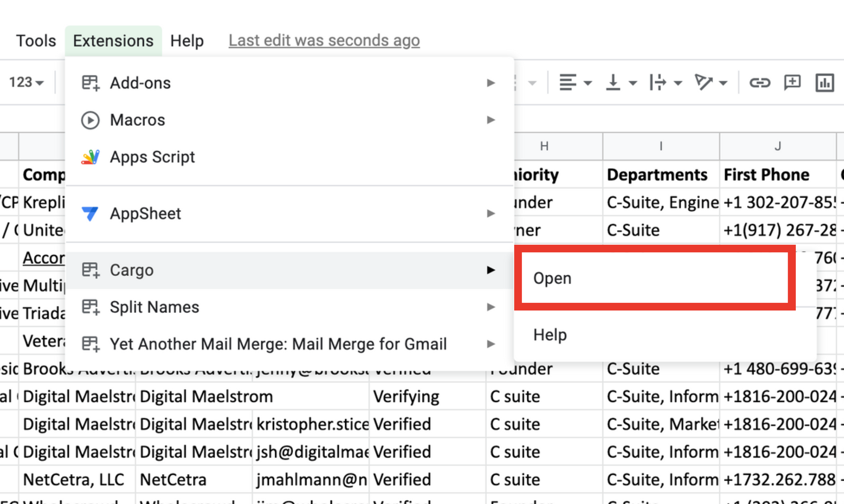844x504 pixels.
Task: Expand the AppSheet submenu arrow
Action: point(491,213)
